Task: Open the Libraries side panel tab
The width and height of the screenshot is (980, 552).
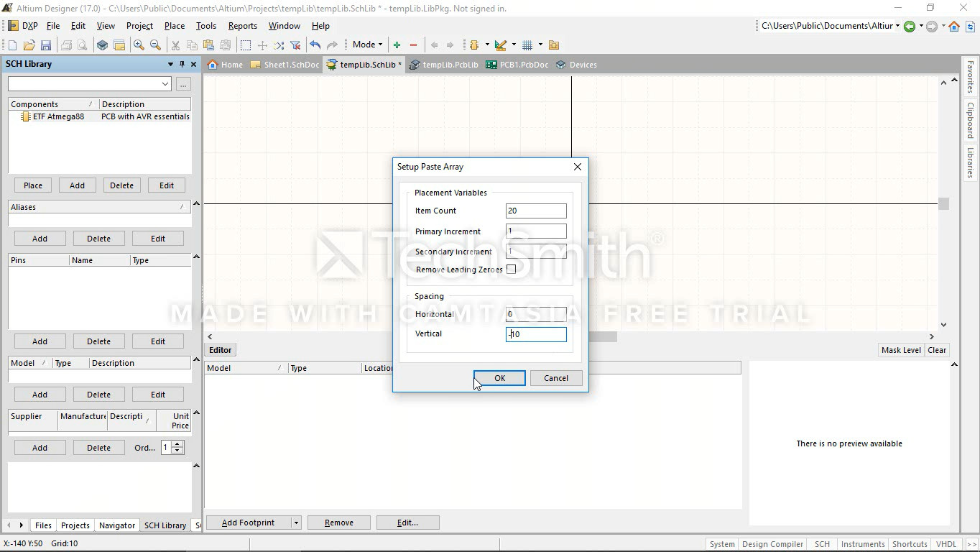Action: tap(970, 163)
